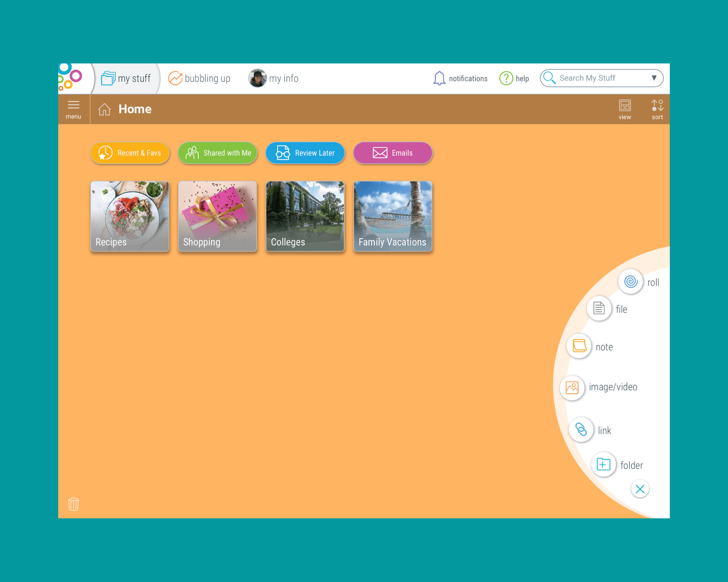
Task: Open notifications bell
Action: (x=460, y=79)
